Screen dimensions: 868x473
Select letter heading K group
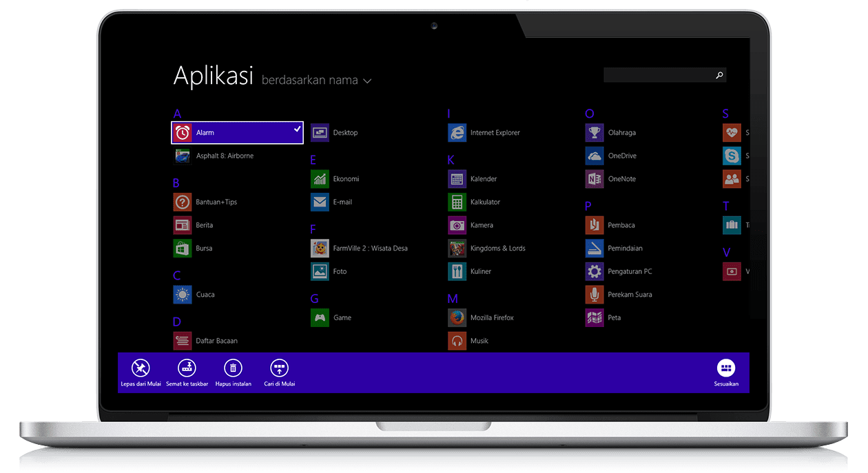coord(451,160)
